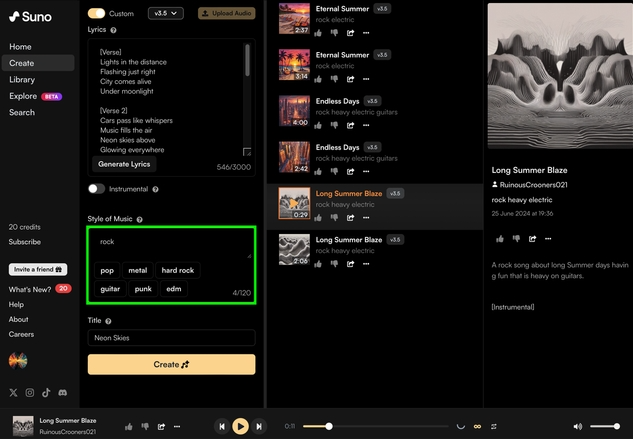Open more options menu in player bar
Image resolution: width=633 pixels, height=439 pixels.
177,427
